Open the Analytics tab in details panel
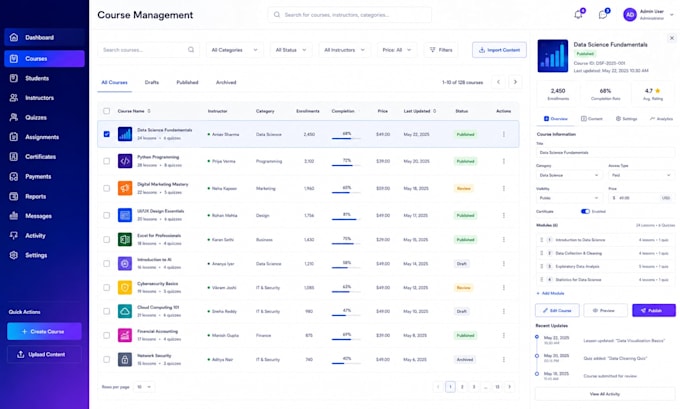 (661, 118)
